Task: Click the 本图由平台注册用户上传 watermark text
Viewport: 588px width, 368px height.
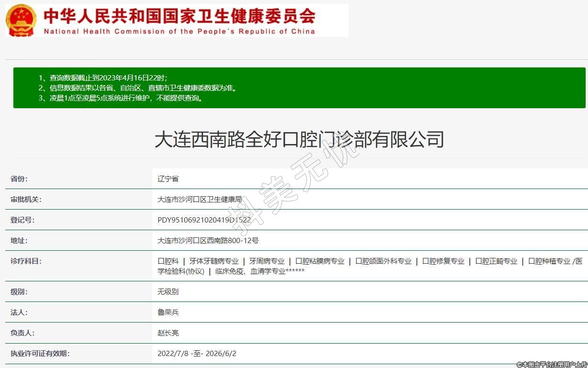Action: click(x=551, y=365)
